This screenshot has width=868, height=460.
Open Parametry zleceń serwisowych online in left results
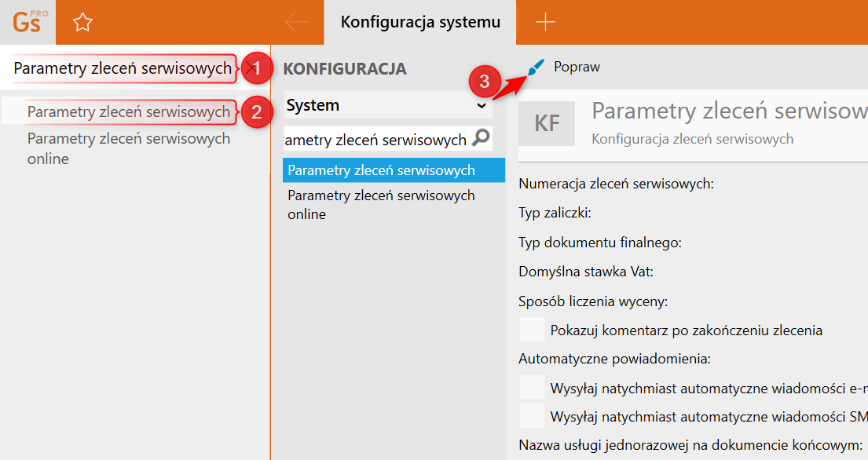coord(128,148)
